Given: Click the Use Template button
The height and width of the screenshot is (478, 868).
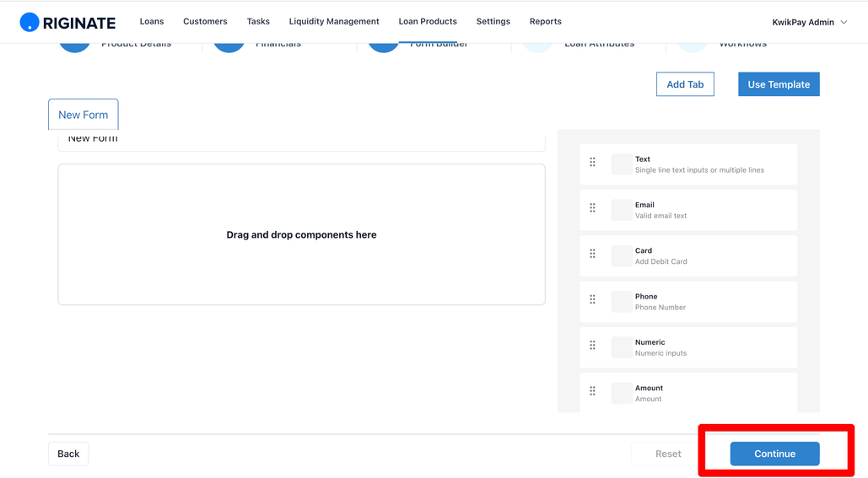Looking at the screenshot, I should tap(779, 84).
